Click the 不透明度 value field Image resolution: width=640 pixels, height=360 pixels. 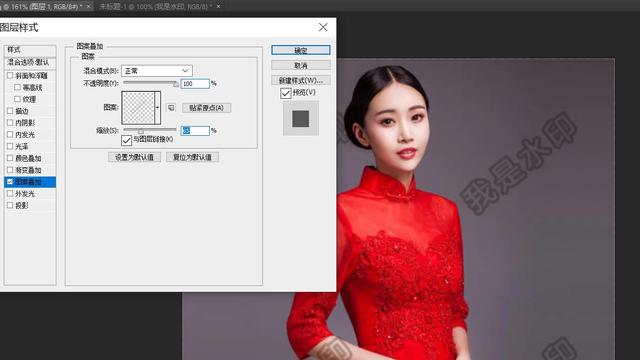(195, 84)
